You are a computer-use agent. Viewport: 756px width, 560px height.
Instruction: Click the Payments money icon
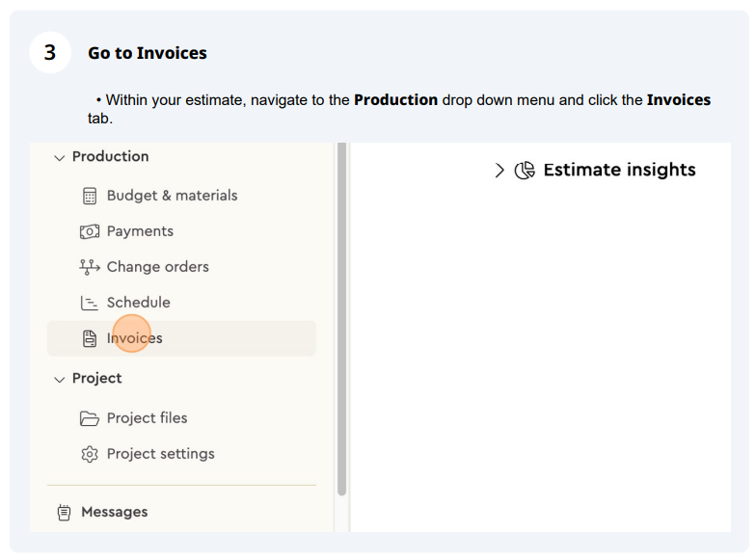90,231
